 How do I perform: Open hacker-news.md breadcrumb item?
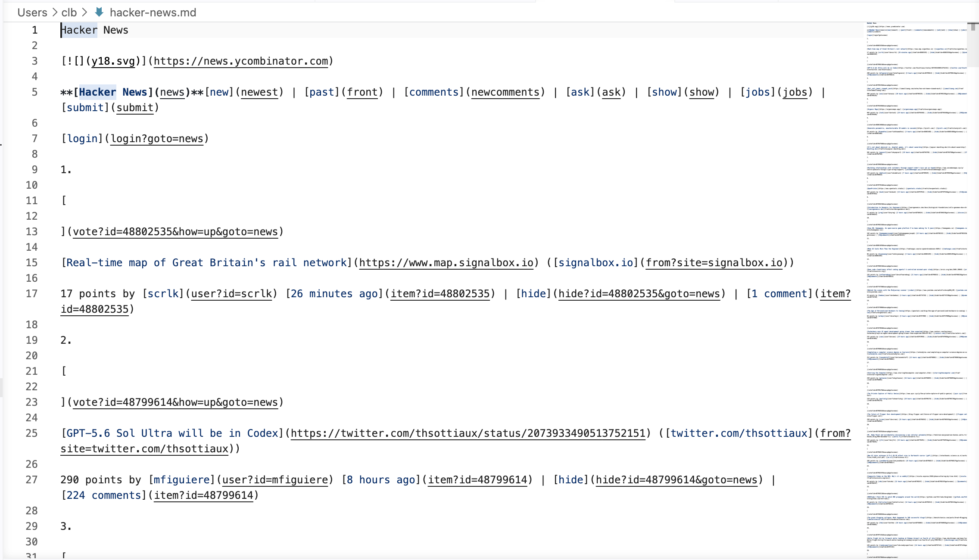(153, 12)
